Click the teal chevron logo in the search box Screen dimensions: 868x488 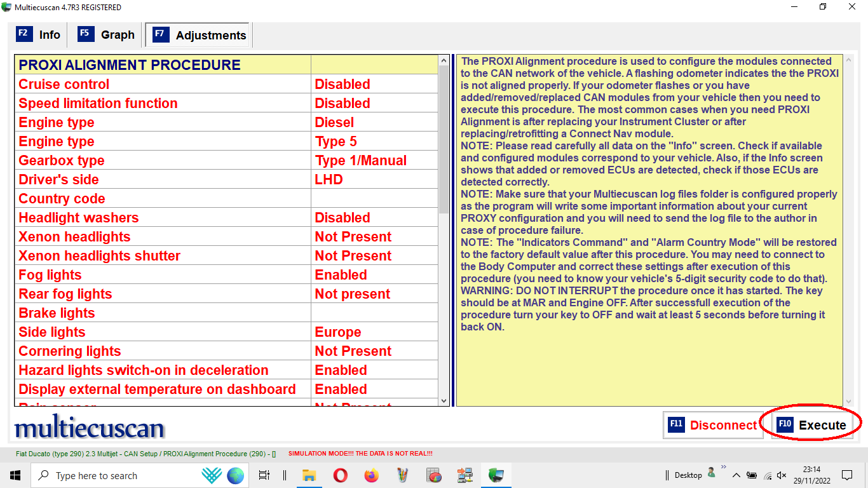(211, 475)
